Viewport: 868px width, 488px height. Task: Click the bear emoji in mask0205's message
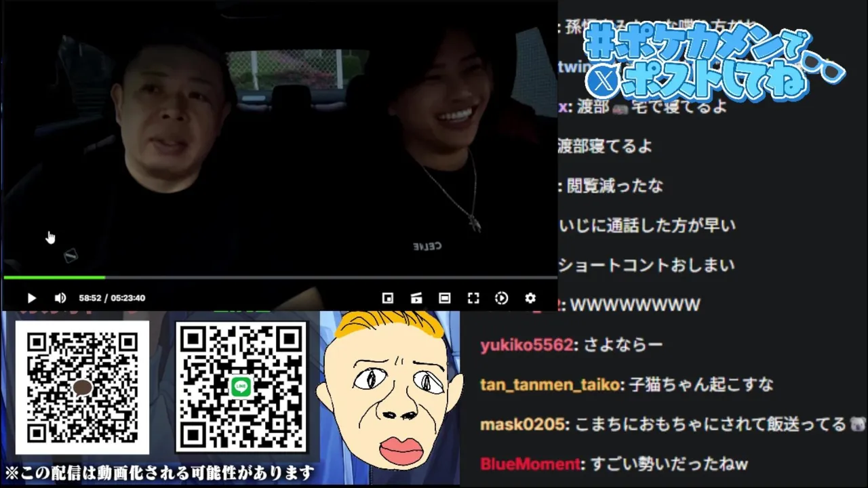[x=857, y=425]
